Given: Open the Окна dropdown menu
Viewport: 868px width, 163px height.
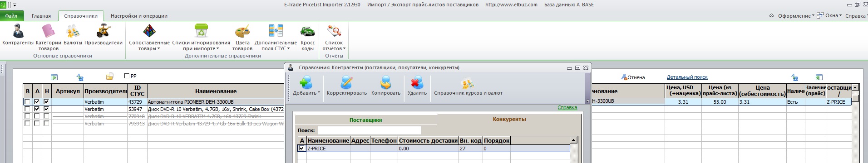Looking at the screenshot, I should [x=829, y=15].
